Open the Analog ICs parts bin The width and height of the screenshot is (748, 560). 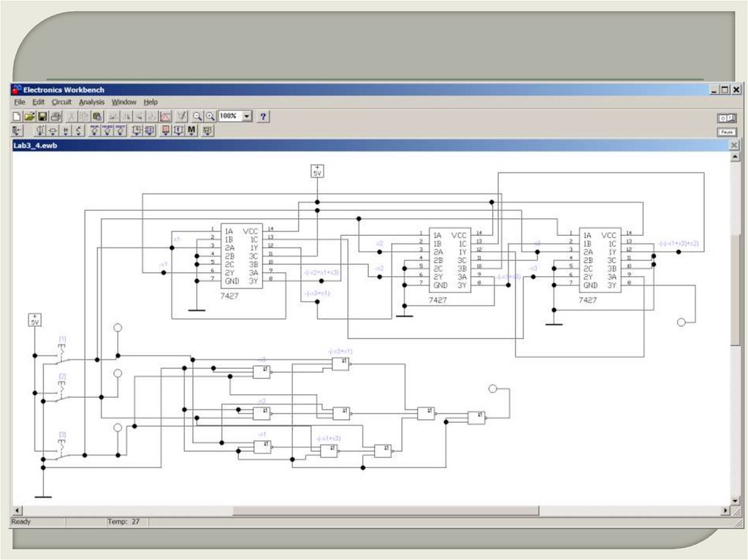pos(94,130)
